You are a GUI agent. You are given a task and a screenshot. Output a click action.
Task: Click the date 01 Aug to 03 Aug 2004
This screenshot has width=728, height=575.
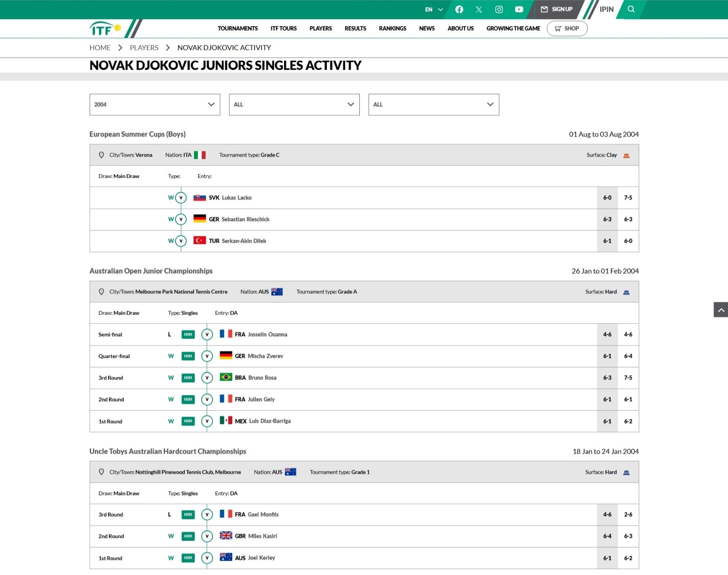tap(604, 134)
